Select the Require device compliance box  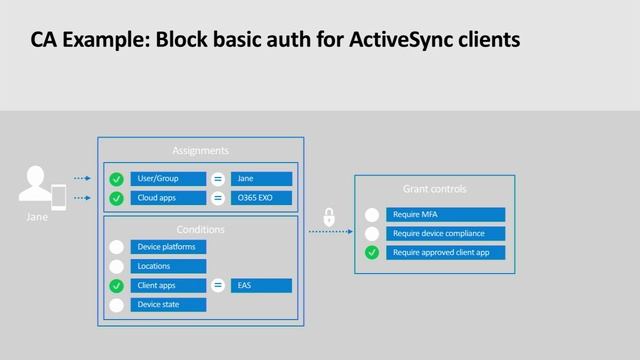click(446, 233)
